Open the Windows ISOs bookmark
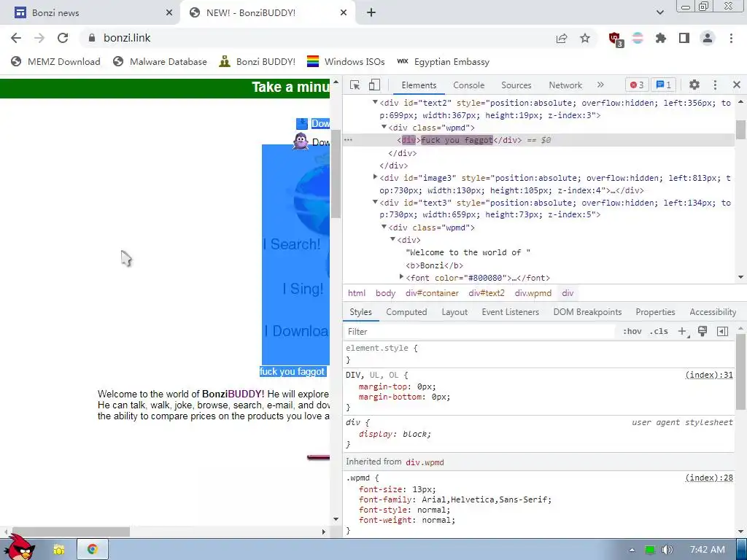747x560 pixels. 346,62
